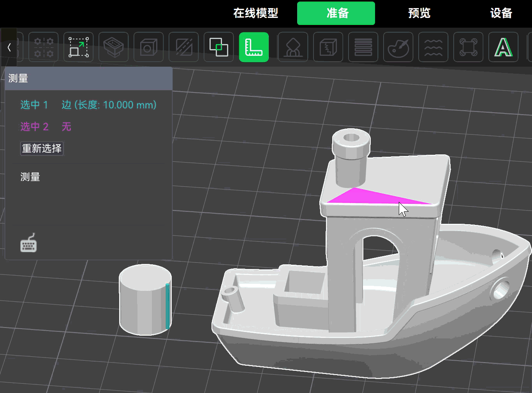Click the 选中 2 label
This screenshot has width=532, height=393.
34,127
